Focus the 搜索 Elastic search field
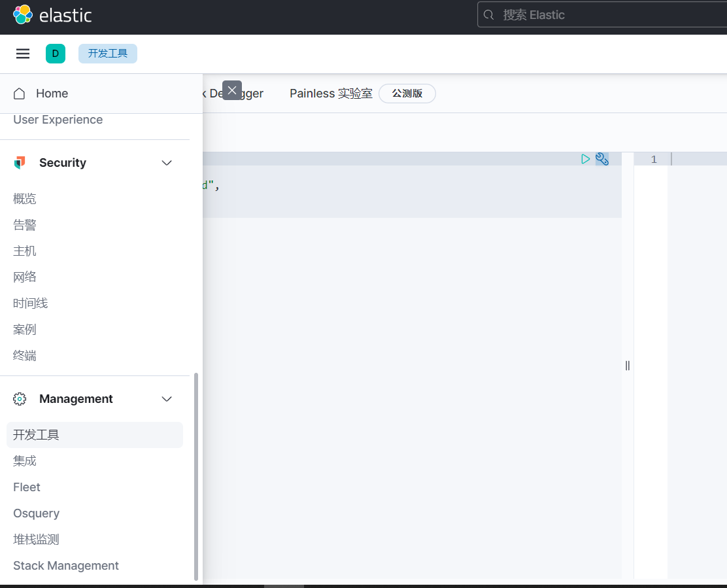 coord(603,15)
